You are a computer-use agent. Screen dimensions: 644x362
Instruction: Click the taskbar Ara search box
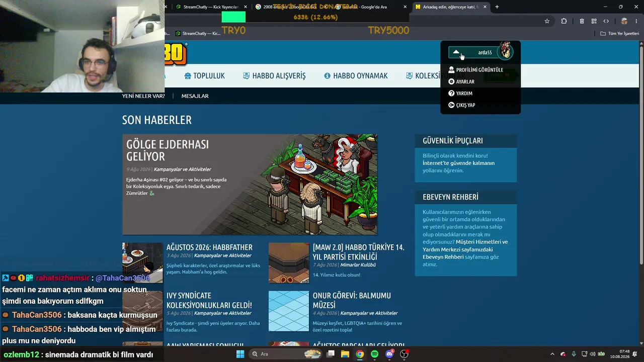(286, 354)
